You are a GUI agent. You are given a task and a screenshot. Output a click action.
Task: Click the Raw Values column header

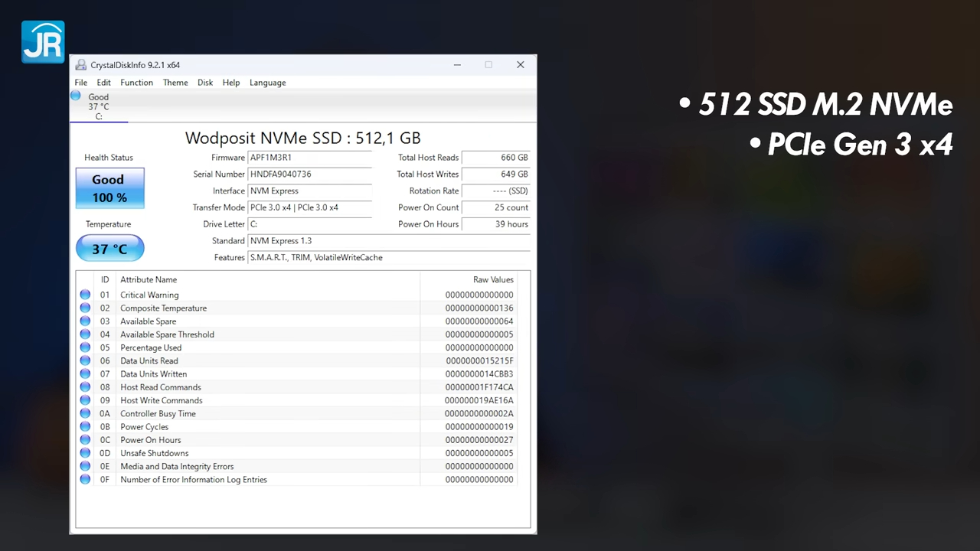(x=492, y=280)
